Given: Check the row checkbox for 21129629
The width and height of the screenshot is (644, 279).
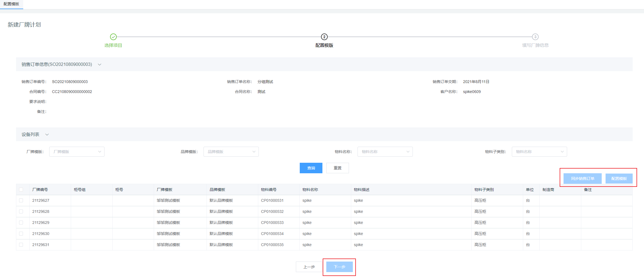Looking at the screenshot, I should point(21,223).
